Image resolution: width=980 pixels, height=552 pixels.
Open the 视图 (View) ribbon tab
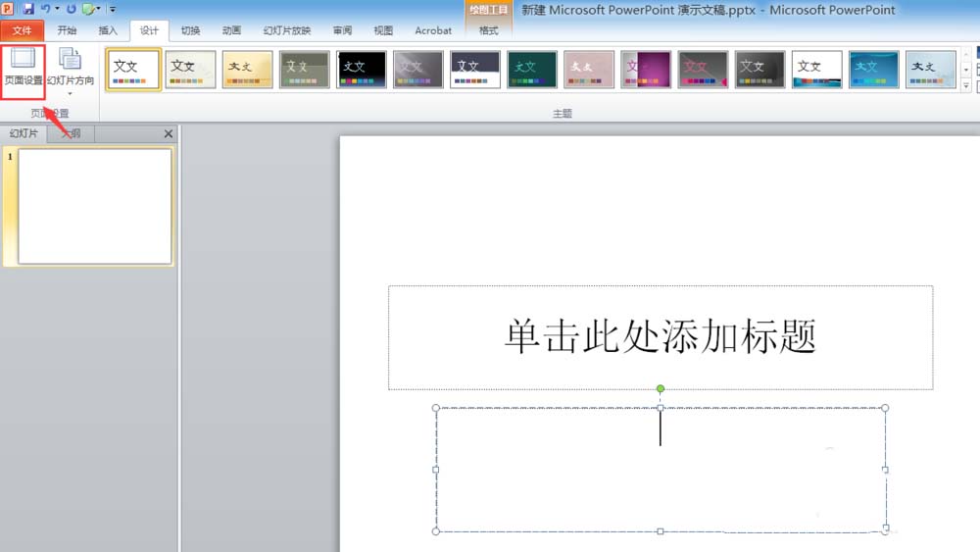[x=383, y=30]
